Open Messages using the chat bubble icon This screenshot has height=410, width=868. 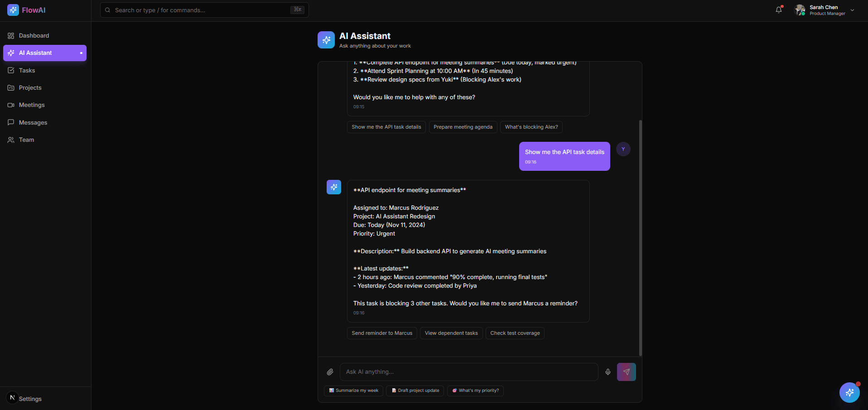click(x=10, y=122)
